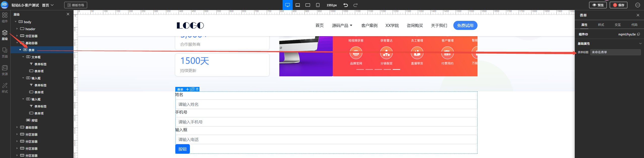Click the 请输入手机号 input field

click(326, 122)
